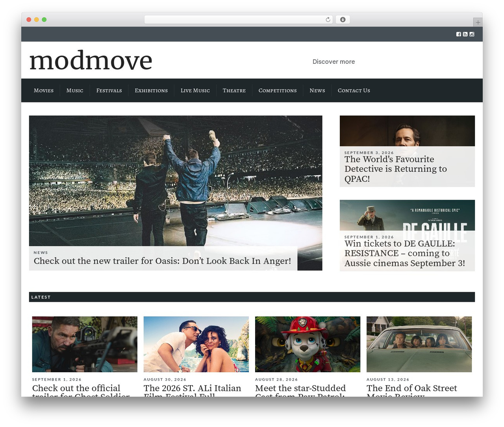Click the Discover more link
504x427 pixels.
[x=334, y=61]
